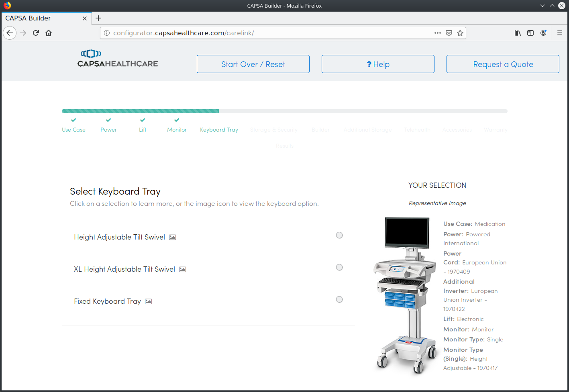
Task: Open the Firefox menu hamburger
Action: coord(559,33)
